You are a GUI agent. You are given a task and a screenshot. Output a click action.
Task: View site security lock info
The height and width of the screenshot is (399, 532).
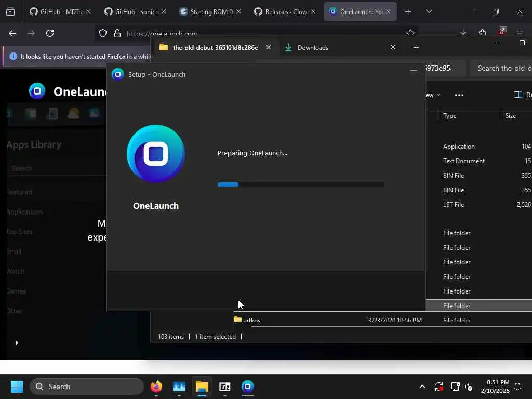pyautogui.click(x=117, y=33)
